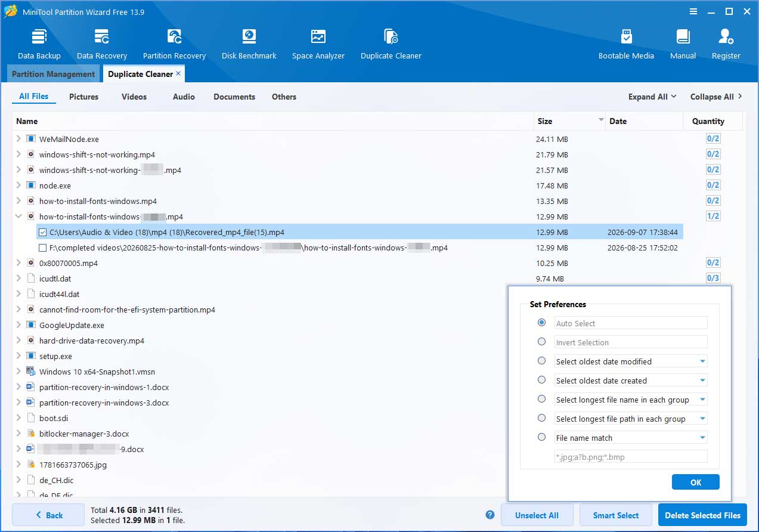Open the Manual from toolbar
759x532 pixels.
tap(683, 44)
